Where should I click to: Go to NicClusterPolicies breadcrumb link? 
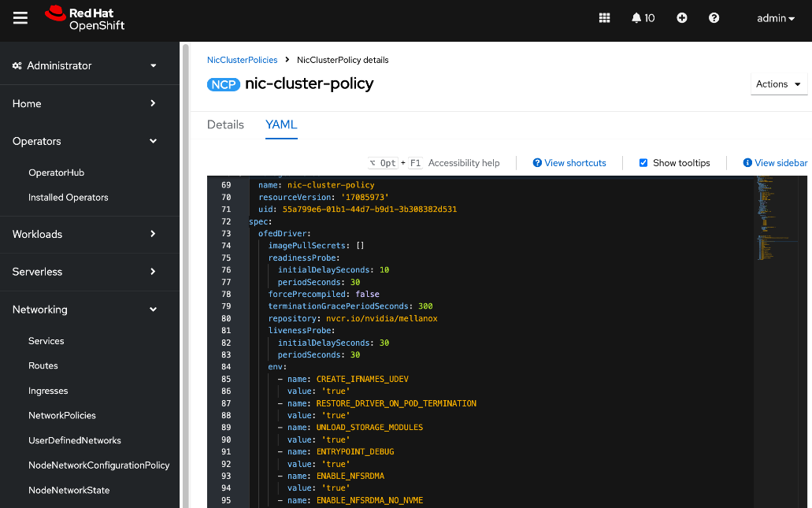pyautogui.click(x=242, y=60)
